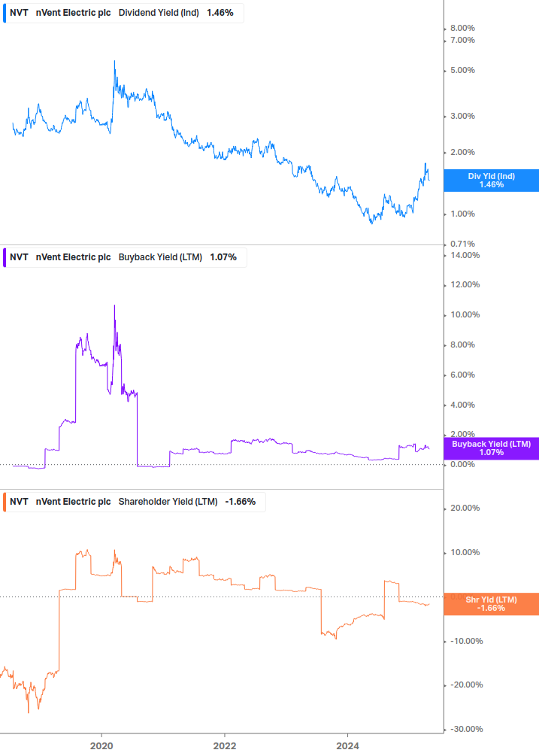Click the -10.00% tick on shareholder axis

466,641
